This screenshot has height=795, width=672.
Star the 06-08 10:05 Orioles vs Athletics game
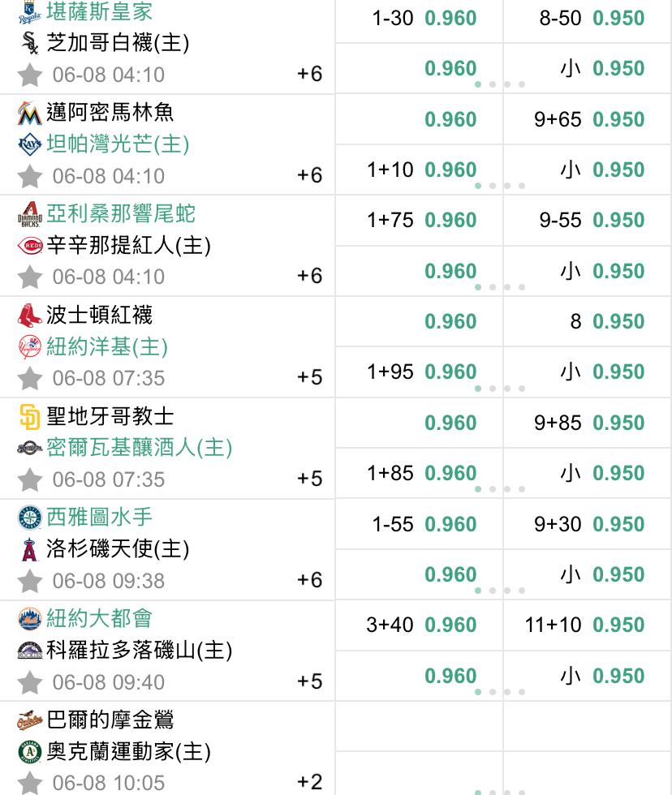(30, 783)
